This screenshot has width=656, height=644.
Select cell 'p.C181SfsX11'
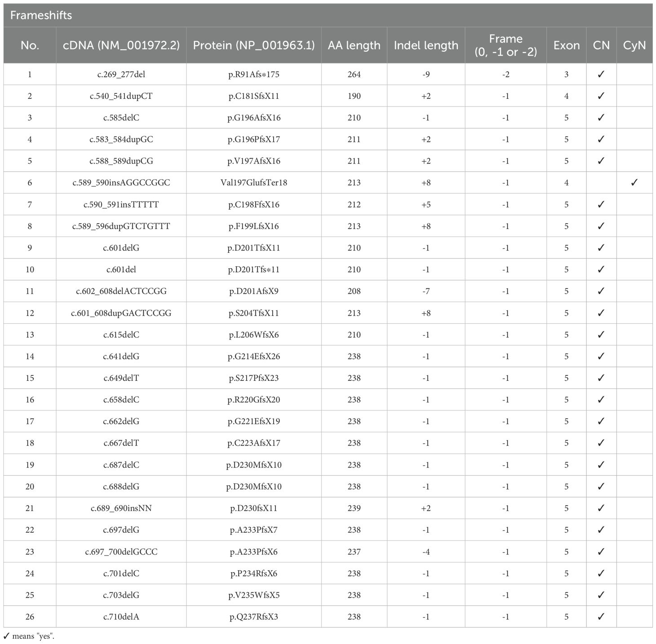click(254, 96)
